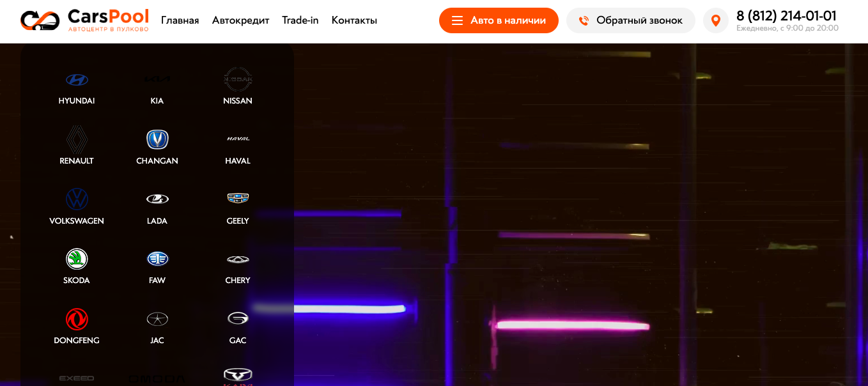Open the Автокредит menu item

[x=241, y=20]
